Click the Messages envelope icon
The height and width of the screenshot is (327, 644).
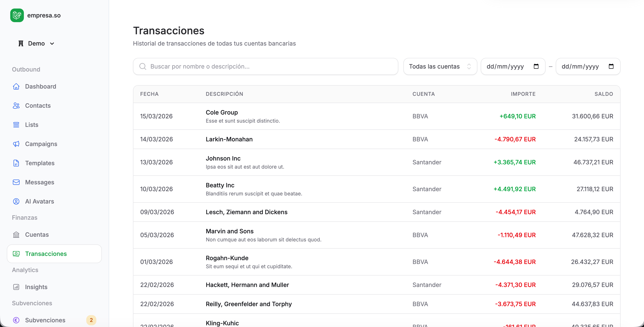(16, 182)
